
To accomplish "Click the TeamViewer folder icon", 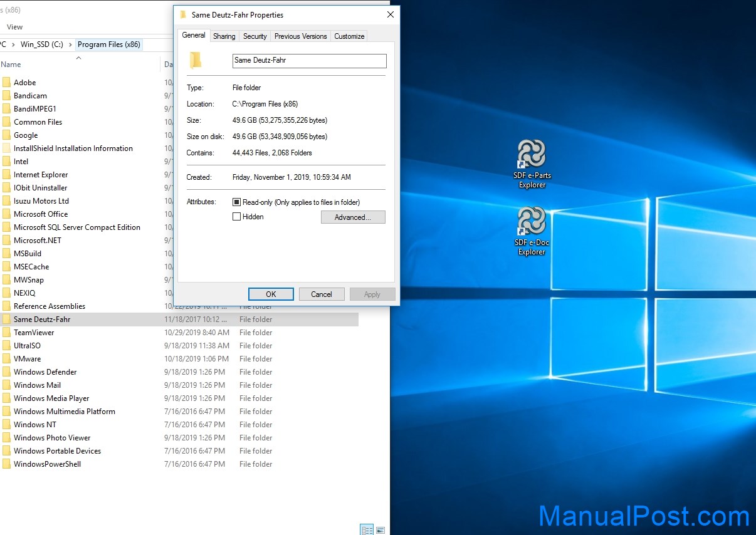I will (6, 333).
